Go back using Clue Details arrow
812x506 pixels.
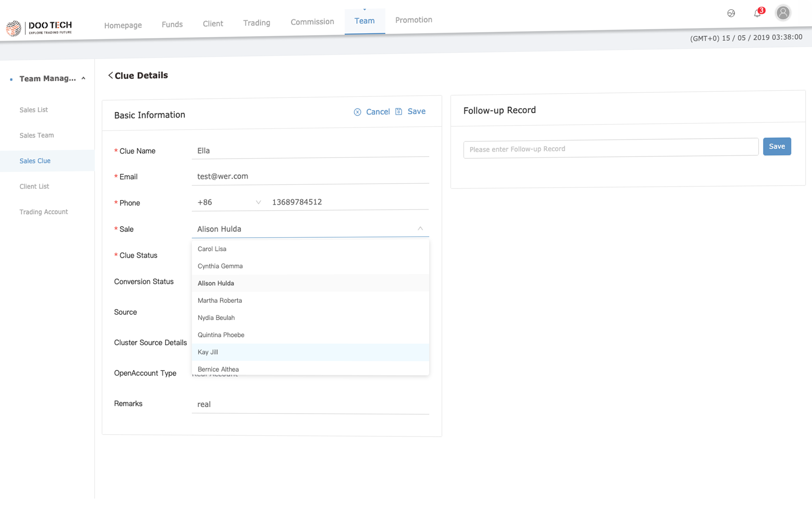click(x=110, y=75)
